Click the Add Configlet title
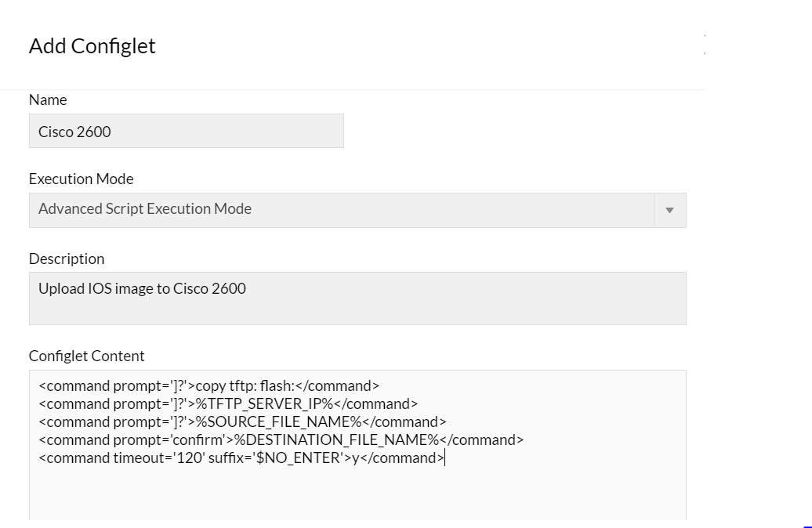812x528 pixels. coord(92,46)
